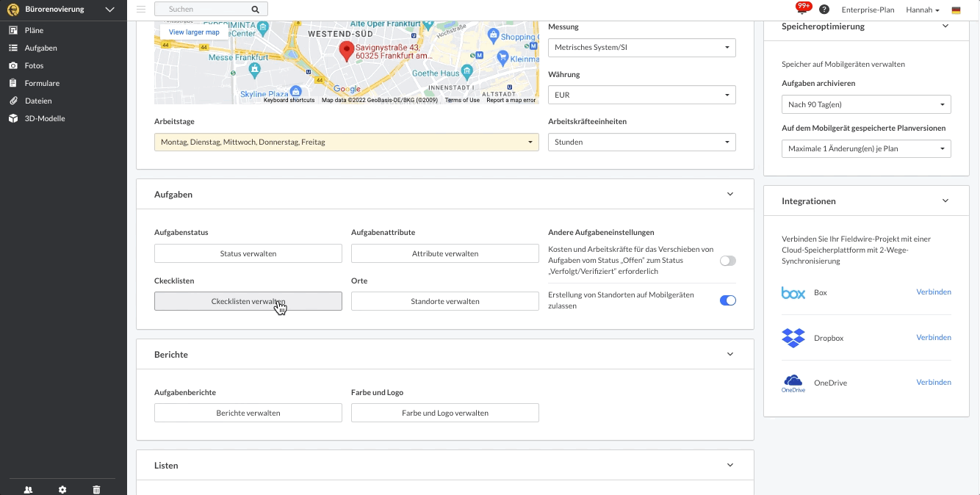Viewport: 980px width, 495px height.
Task: Click the Dropbox logo icon
Action: pyautogui.click(x=793, y=338)
